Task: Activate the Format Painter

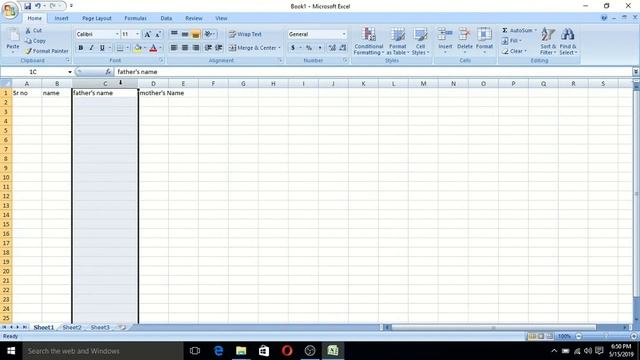Action: (x=47, y=51)
